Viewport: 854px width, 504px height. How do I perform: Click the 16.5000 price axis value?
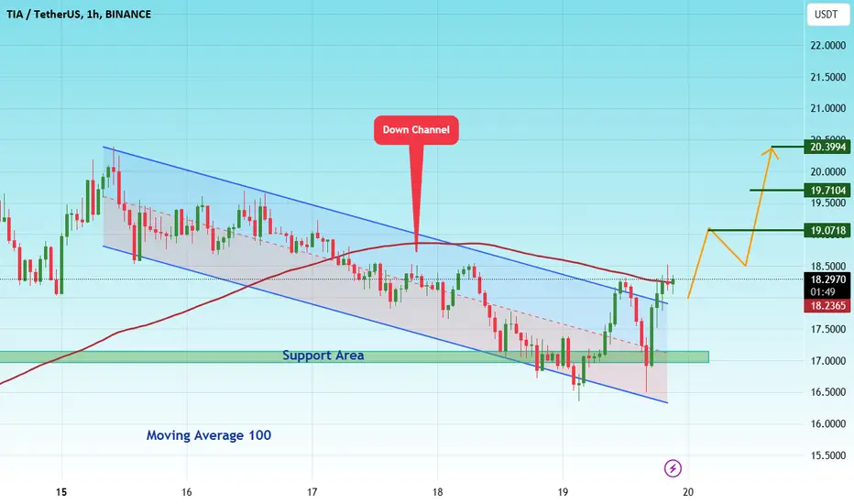tap(827, 392)
